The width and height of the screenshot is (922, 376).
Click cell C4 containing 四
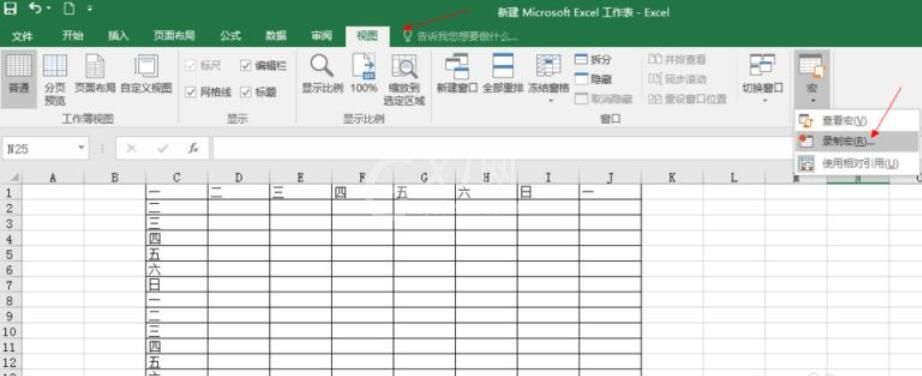click(x=176, y=238)
